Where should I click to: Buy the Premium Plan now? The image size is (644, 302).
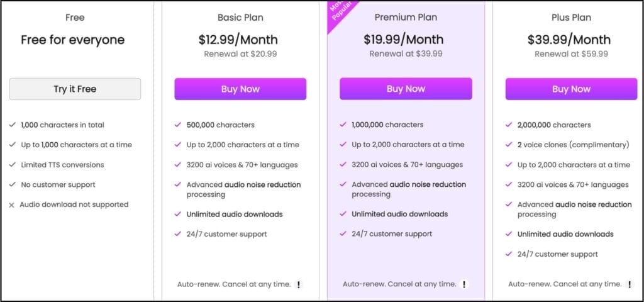(x=406, y=89)
